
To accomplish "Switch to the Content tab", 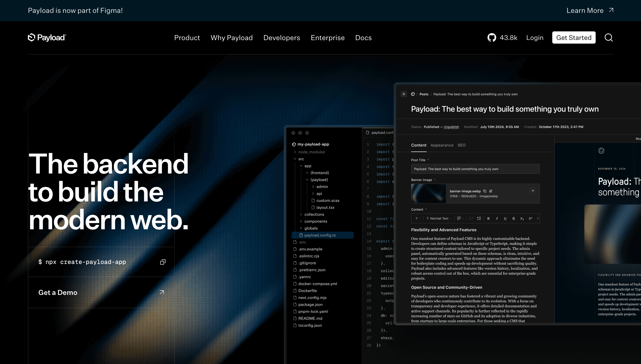I will pyautogui.click(x=419, y=145).
